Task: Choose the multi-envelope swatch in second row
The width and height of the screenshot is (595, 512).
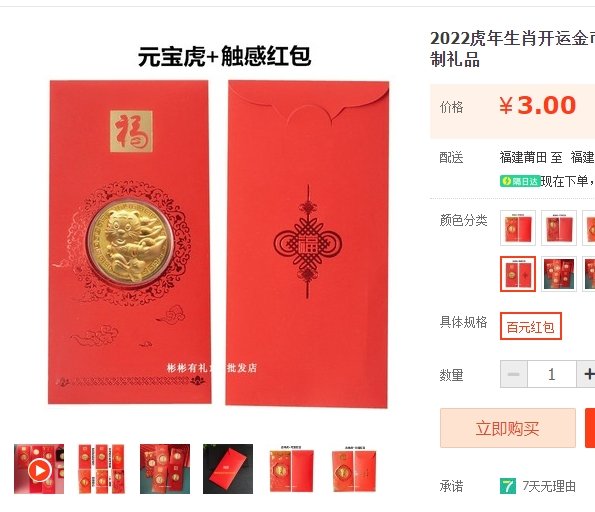Action: [559, 274]
